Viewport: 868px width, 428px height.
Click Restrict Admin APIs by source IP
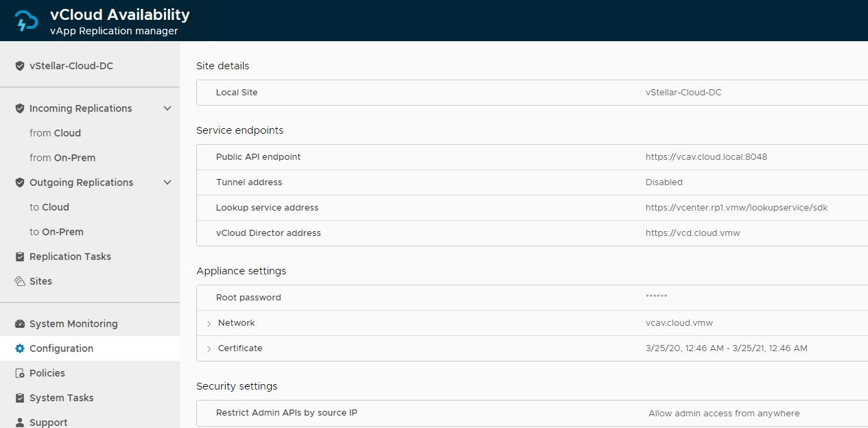tap(287, 413)
